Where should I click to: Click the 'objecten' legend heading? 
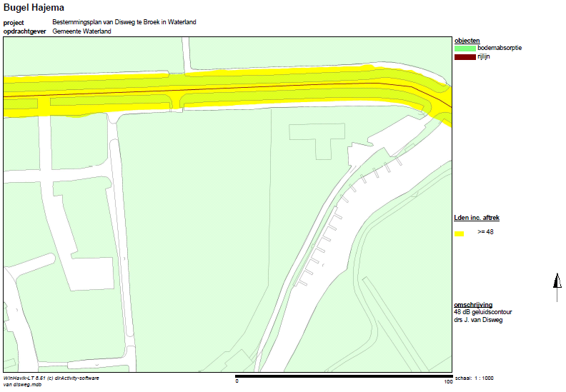[467, 41]
